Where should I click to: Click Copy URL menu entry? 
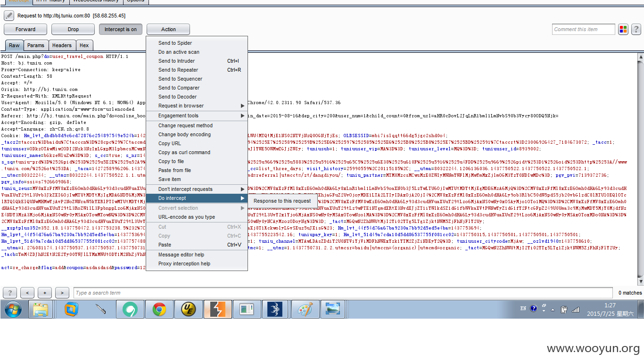pyautogui.click(x=197, y=143)
